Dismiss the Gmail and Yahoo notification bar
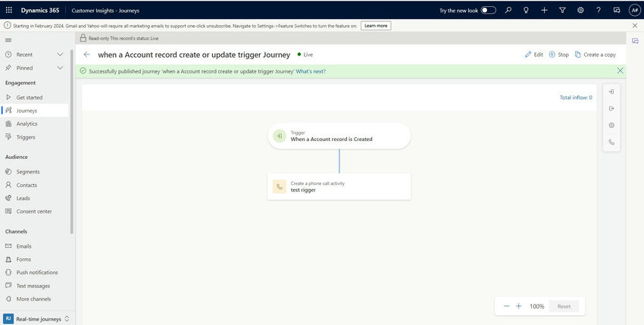 pos(635,26)
